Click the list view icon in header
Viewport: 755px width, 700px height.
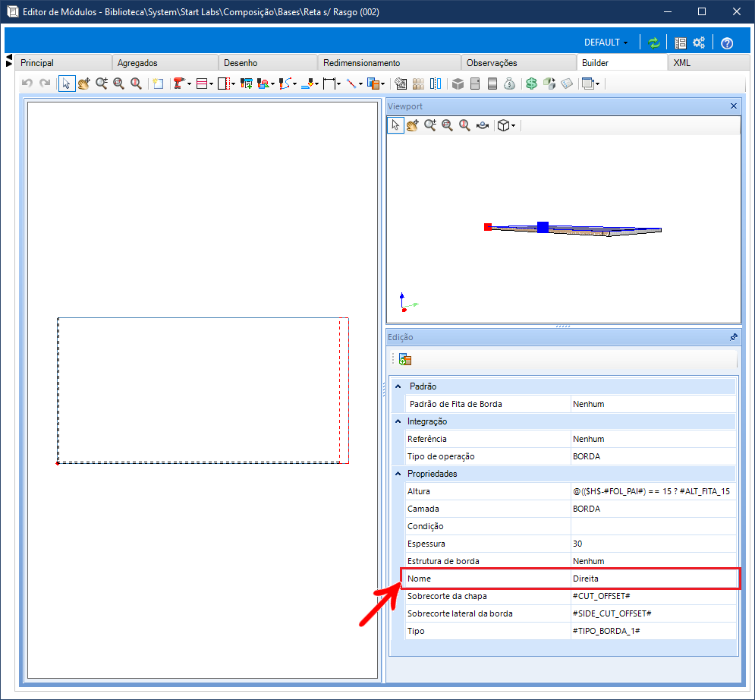click(x=681, y=43)
